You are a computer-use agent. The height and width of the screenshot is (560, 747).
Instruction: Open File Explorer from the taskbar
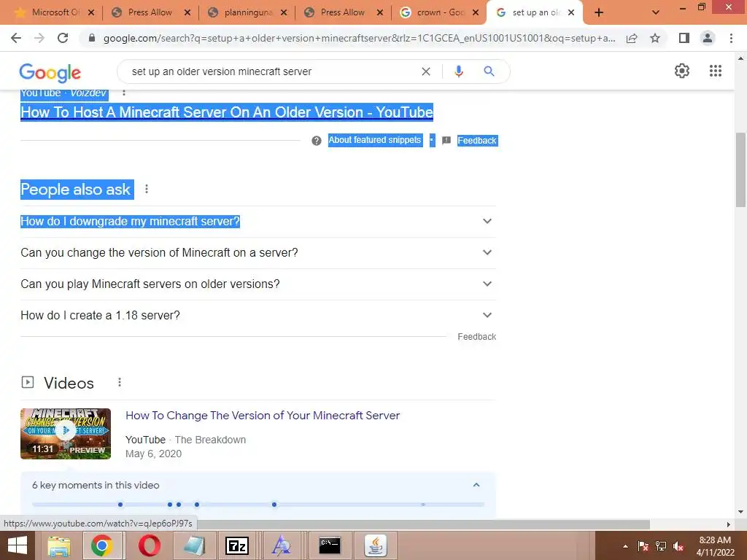pos(59,545)
